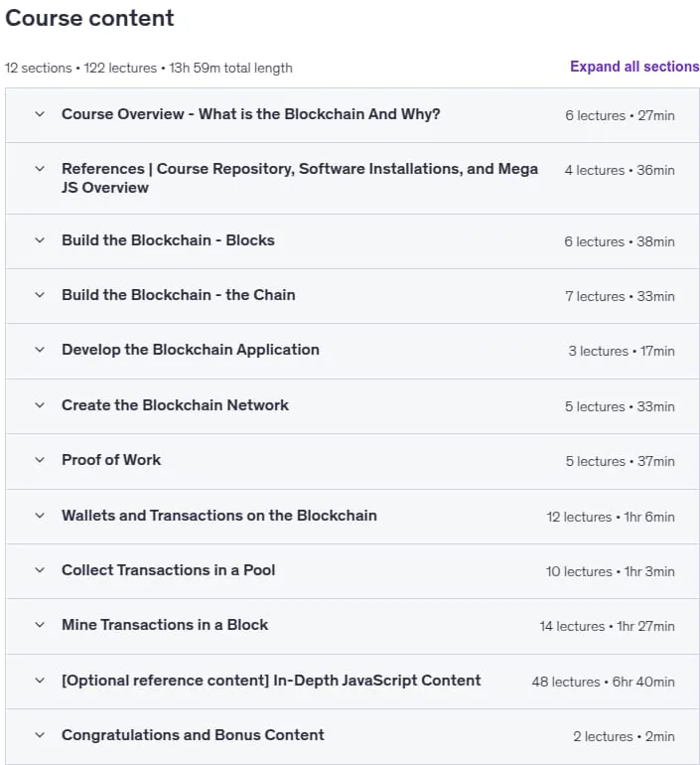Expand chevron for Build the Blockchain - the Chain
Viewport: 700px width, 765px height.
[40, 295]
